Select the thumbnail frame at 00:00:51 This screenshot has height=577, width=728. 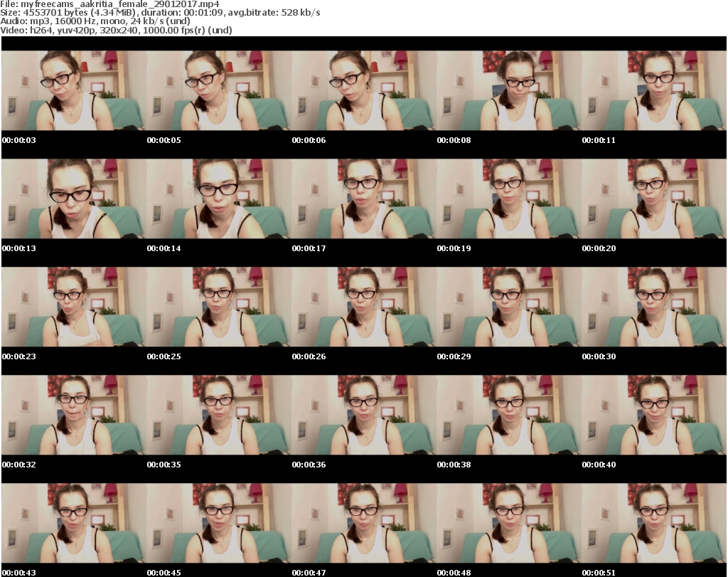654,524
